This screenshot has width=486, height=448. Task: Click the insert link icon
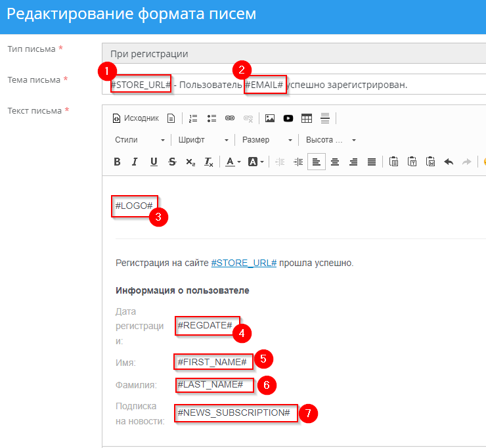[x=230, y=118]
